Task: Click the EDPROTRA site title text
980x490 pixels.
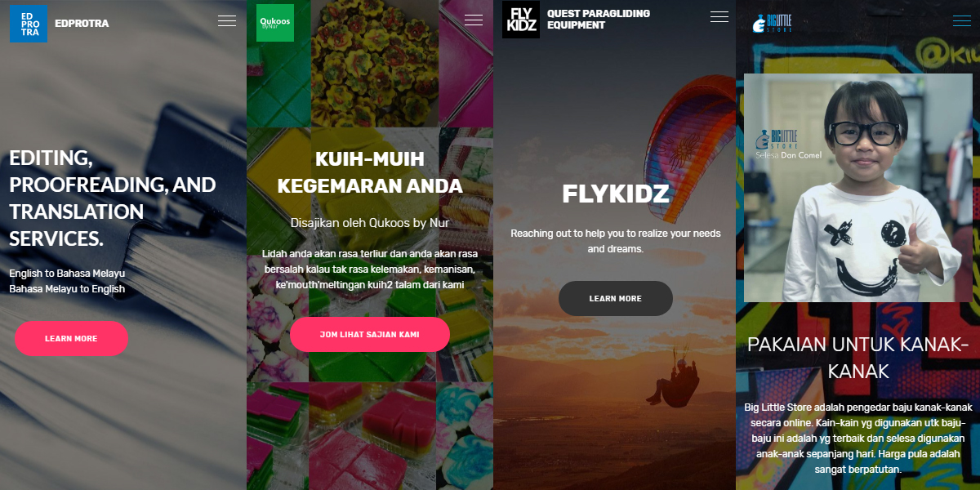Action: [x=82, y=23]
